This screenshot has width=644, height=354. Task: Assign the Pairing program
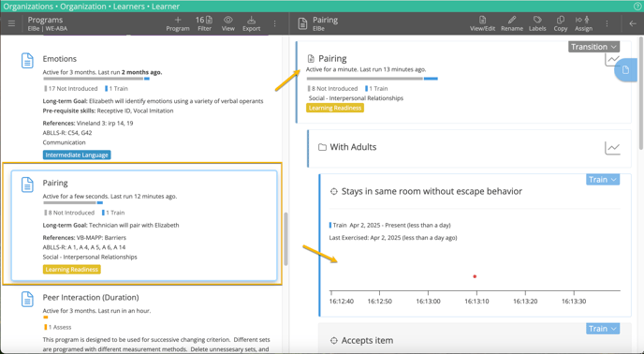coord(583,23)
